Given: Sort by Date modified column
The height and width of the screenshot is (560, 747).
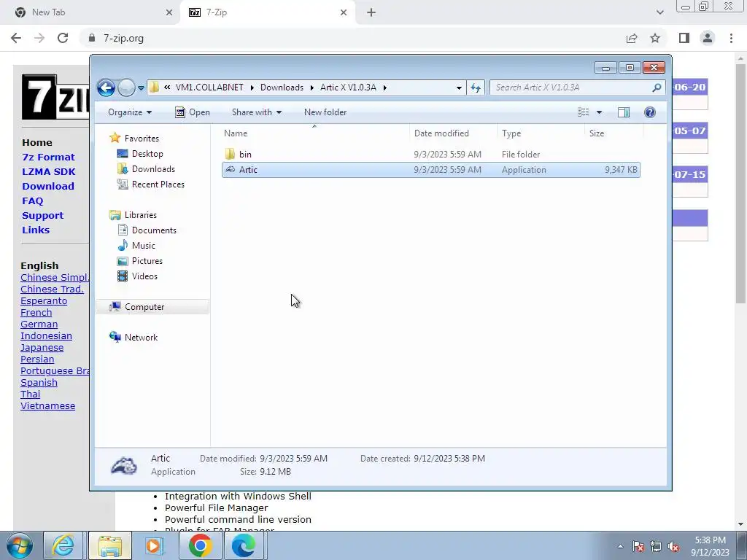Looking at the screenshot, I should pos(452,133).
